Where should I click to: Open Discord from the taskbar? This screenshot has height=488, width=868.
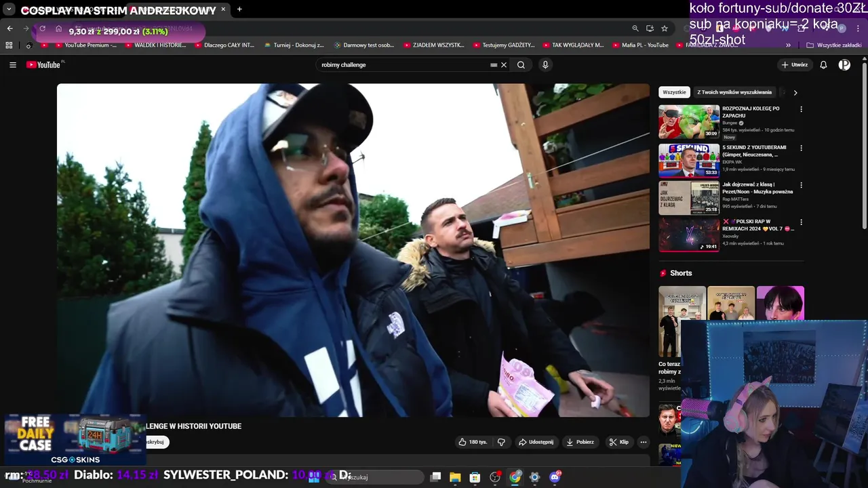tap(555, 477)
